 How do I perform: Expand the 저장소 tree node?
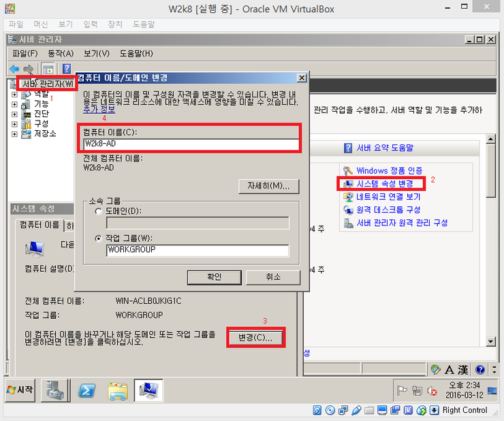[x=14, y=134]
